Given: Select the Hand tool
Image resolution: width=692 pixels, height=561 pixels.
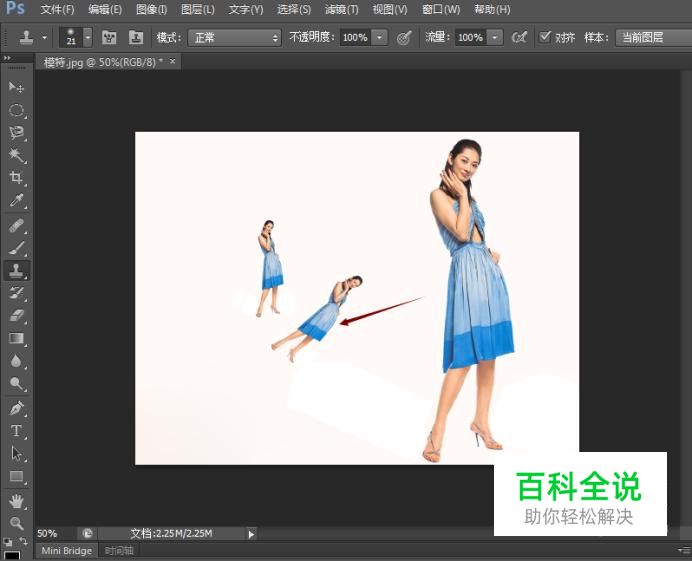Looking at the screenshot, I should [x=16, y=501].
